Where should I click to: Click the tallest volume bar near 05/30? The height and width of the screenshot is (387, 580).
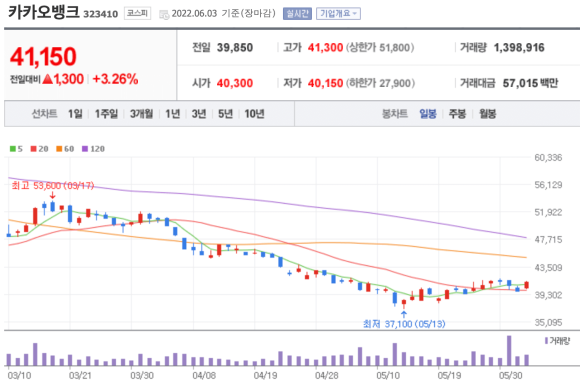[x=509, y=350]
